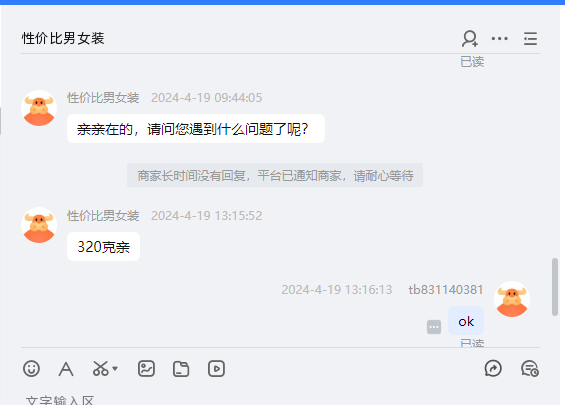
Task: Attach a file with the folder icon
Action: pyautogui.click(x=181, y=369)
